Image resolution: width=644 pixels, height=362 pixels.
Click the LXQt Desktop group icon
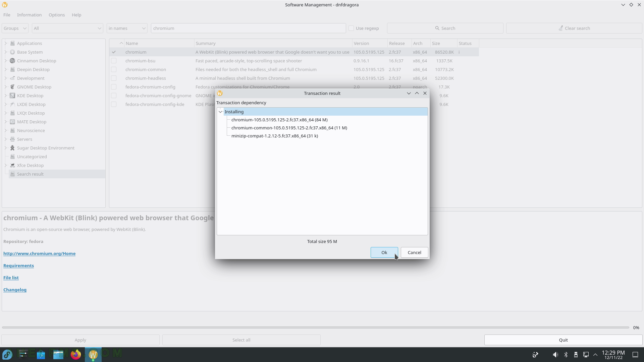coord(12,113)
